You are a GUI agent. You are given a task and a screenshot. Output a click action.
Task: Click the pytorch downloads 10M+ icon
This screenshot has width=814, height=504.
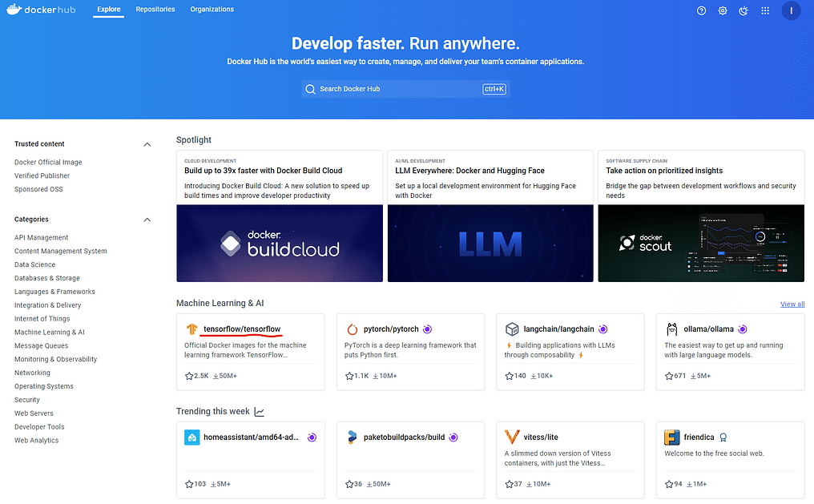point(375,376)
